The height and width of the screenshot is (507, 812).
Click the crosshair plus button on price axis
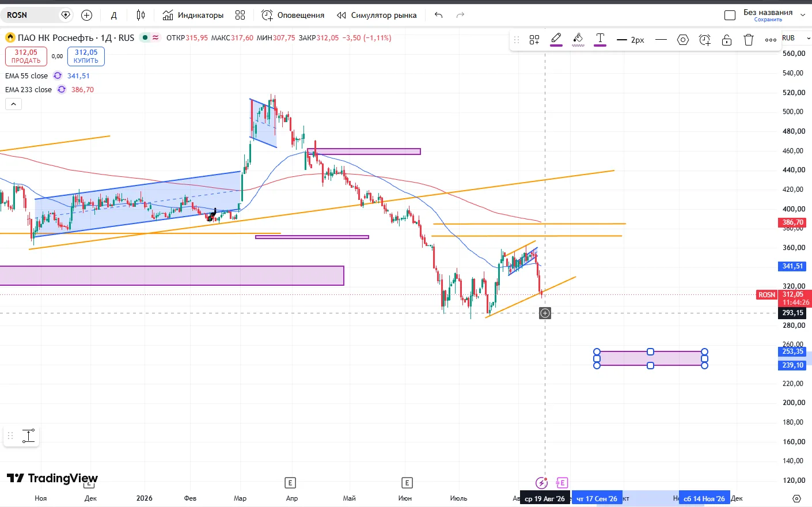pyautogui.click(x=545, y=313)
